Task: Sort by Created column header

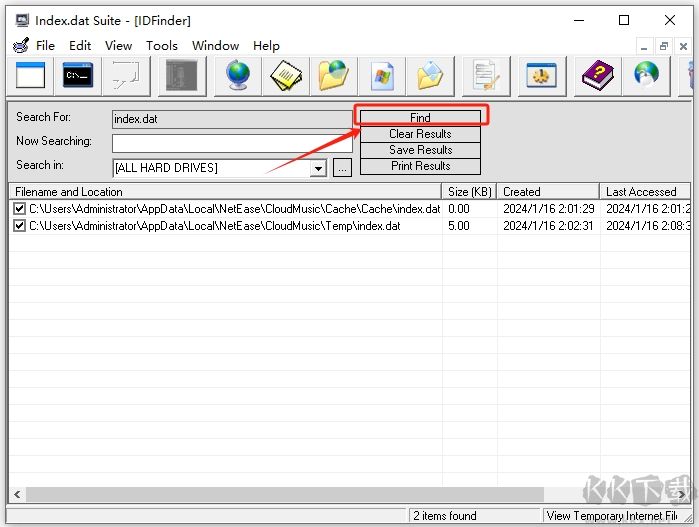Action: point(548,192)
